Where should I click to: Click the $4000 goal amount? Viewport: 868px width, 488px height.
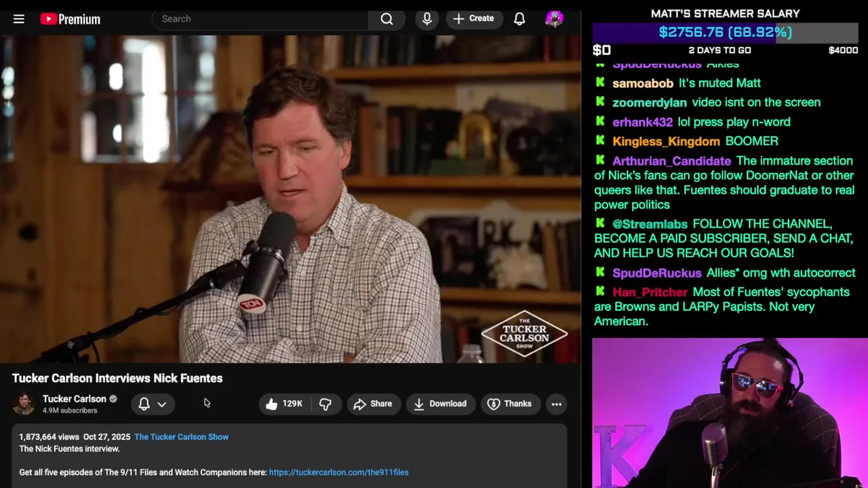point(843,50)
